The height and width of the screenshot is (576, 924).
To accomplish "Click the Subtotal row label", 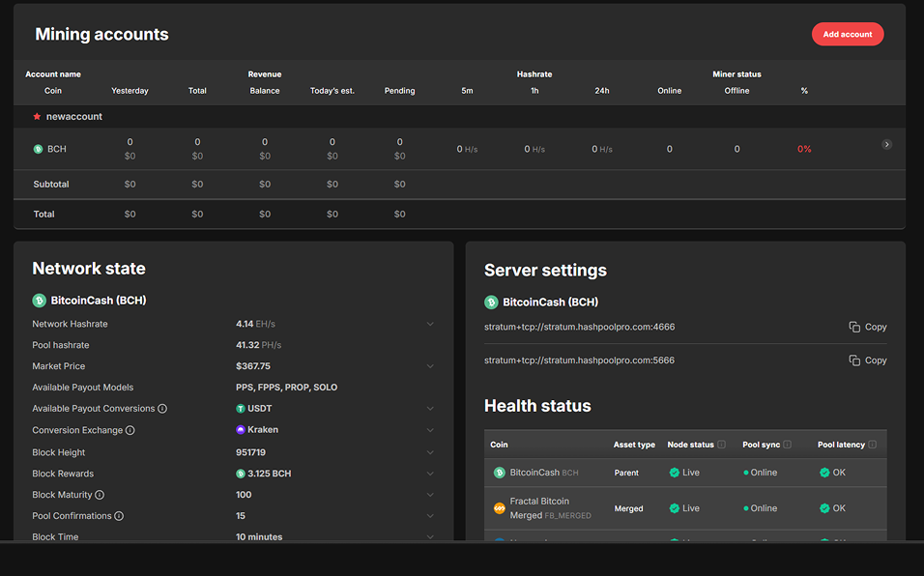I will coord(51,185).
